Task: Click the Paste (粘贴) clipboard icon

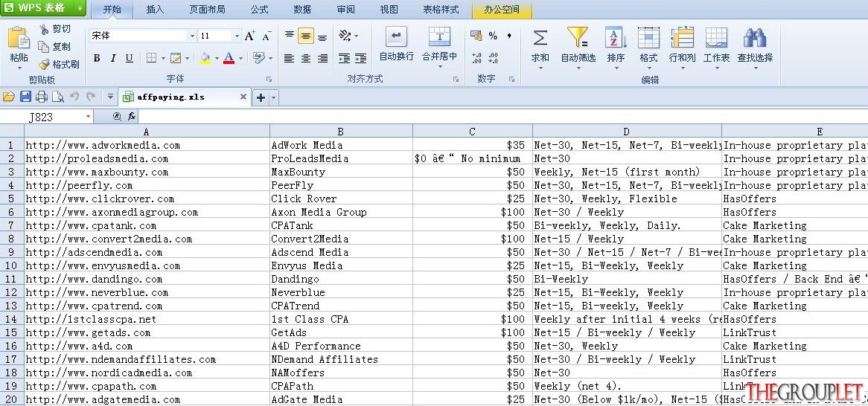Action: (x=19, y=38)
